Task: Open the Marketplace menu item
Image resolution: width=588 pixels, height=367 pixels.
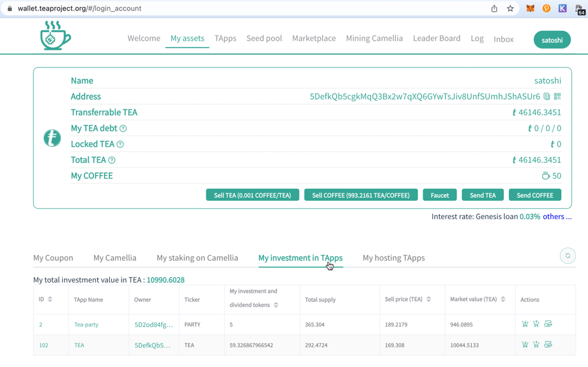Action: coord(314,39)
